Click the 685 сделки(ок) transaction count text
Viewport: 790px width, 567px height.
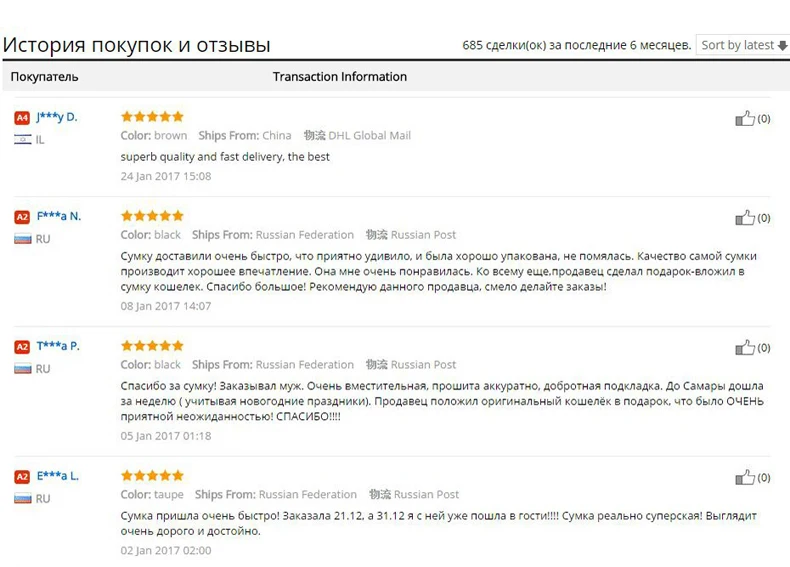click(576, 45)
